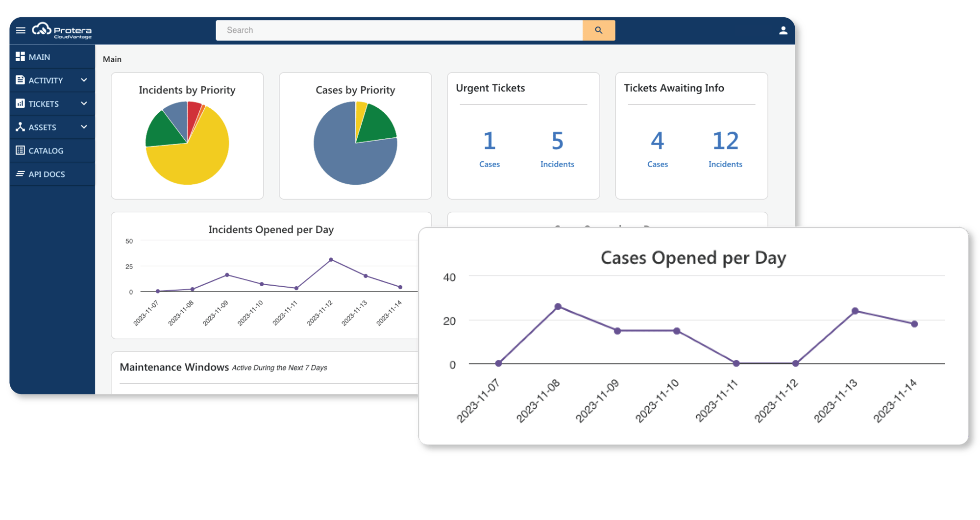Select the MAIN dashboard icon

pyautogui.click(x=20, y=56)
